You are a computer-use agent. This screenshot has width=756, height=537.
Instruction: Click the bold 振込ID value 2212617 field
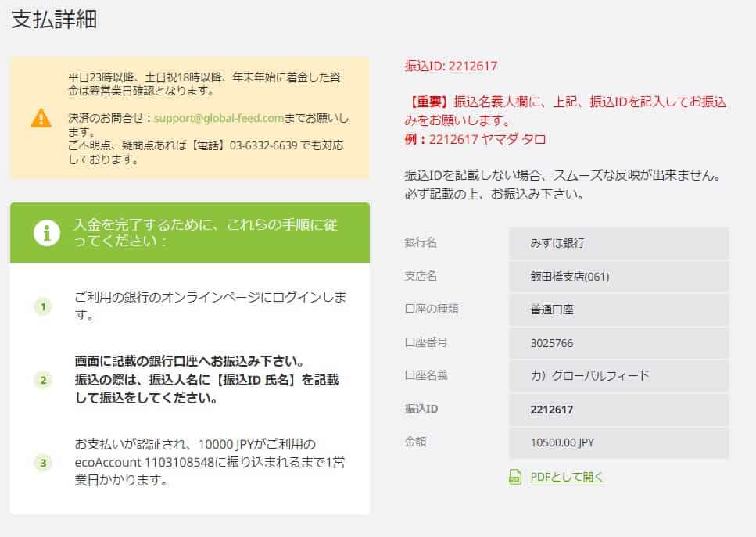(x=618, y=410)
